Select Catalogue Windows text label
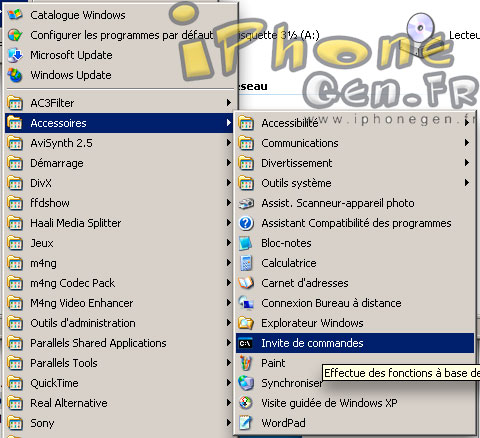The height and width of the screenshot is (438, 480). click(78, 15)
